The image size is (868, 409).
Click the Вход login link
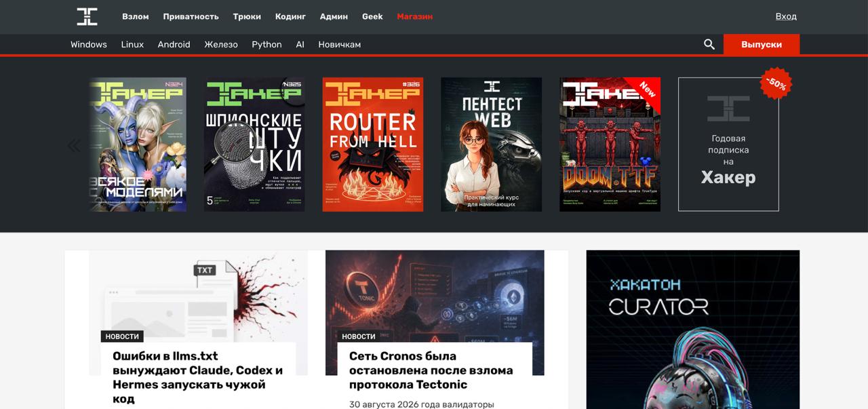(786, 16)
